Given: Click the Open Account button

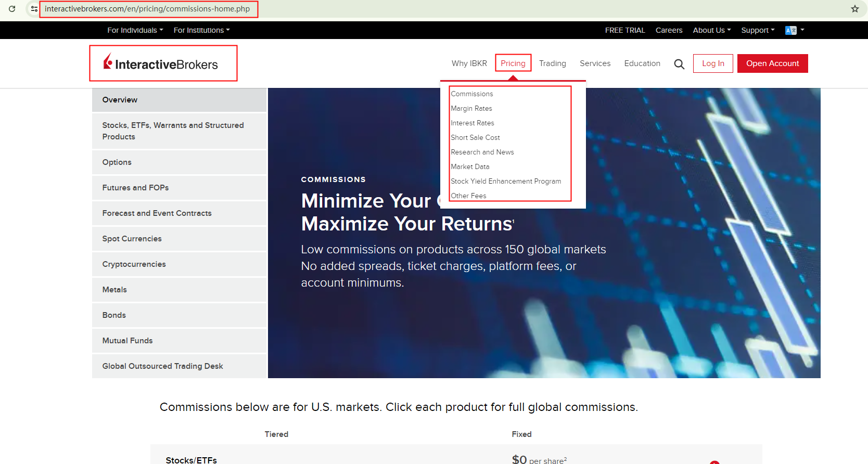Looking at the screenshot, I should 773,63.
